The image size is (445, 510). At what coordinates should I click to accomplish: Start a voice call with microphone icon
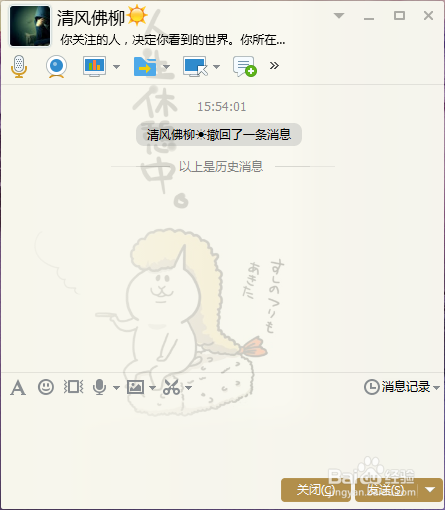(19, 67)
